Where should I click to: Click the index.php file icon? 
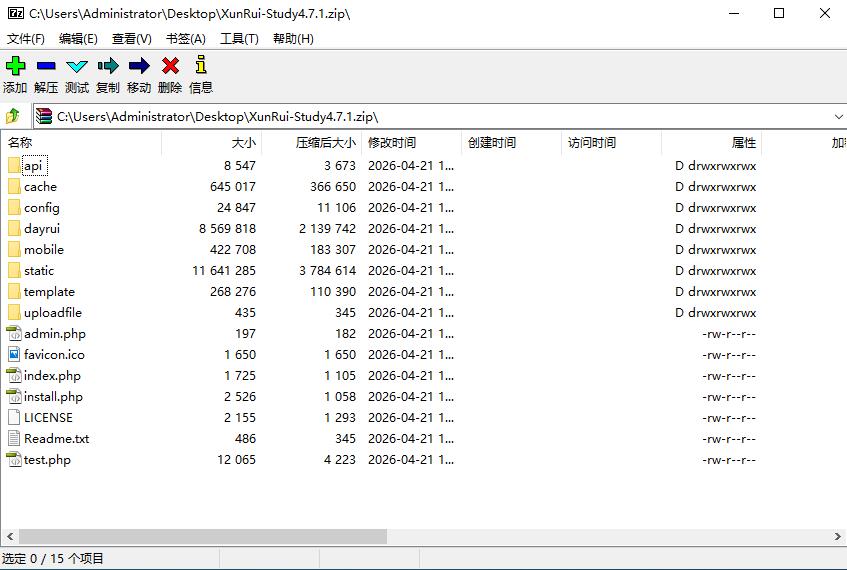pyautogui.click(x=14, y=375)
